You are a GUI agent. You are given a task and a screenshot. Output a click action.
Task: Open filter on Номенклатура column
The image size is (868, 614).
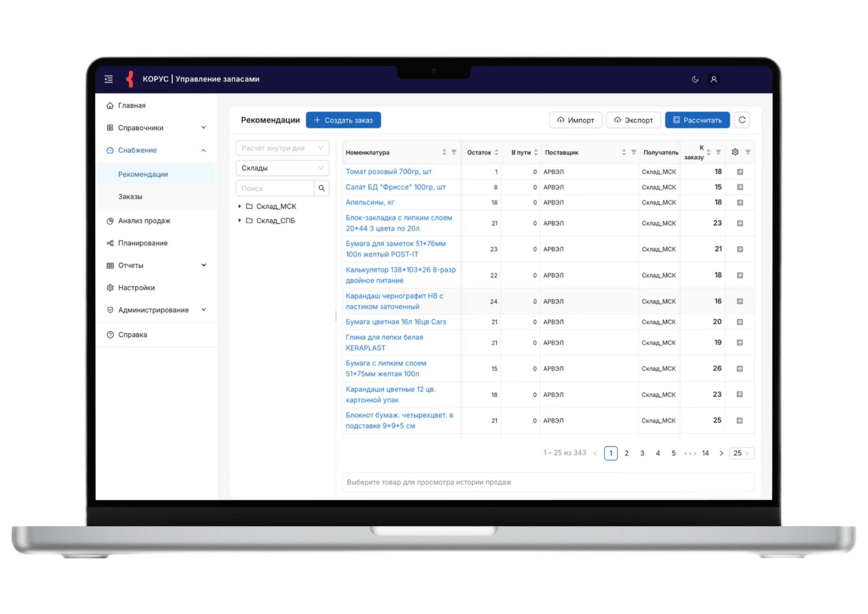(x=454, y=152)
